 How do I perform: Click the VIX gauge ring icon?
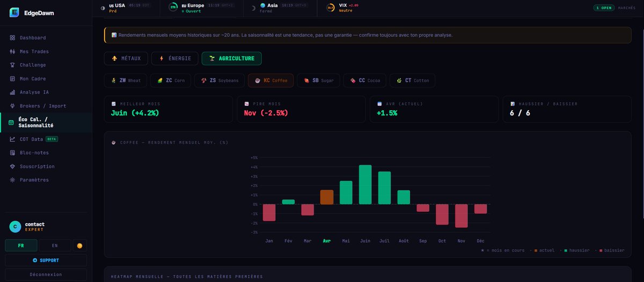[x=331, y=8]
